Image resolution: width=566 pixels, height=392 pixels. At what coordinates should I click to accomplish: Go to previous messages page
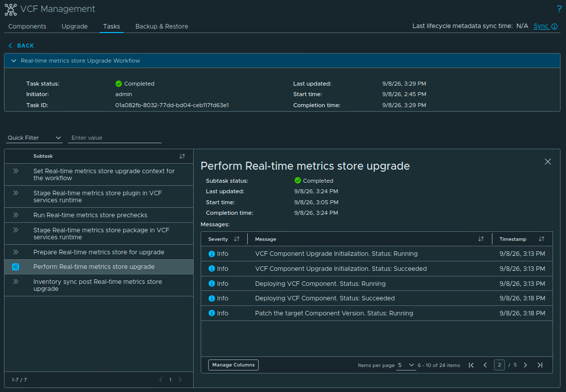485,365
